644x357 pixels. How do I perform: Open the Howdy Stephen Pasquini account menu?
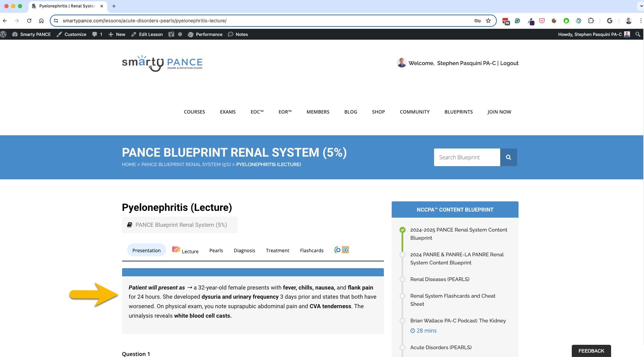click(594, 34)
